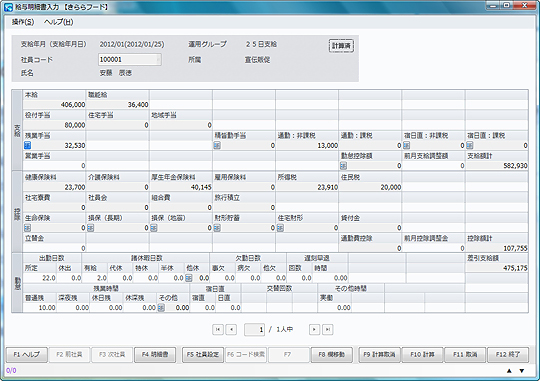Click the 支給年月 text 2012/01(2012/01/25)

132,44
